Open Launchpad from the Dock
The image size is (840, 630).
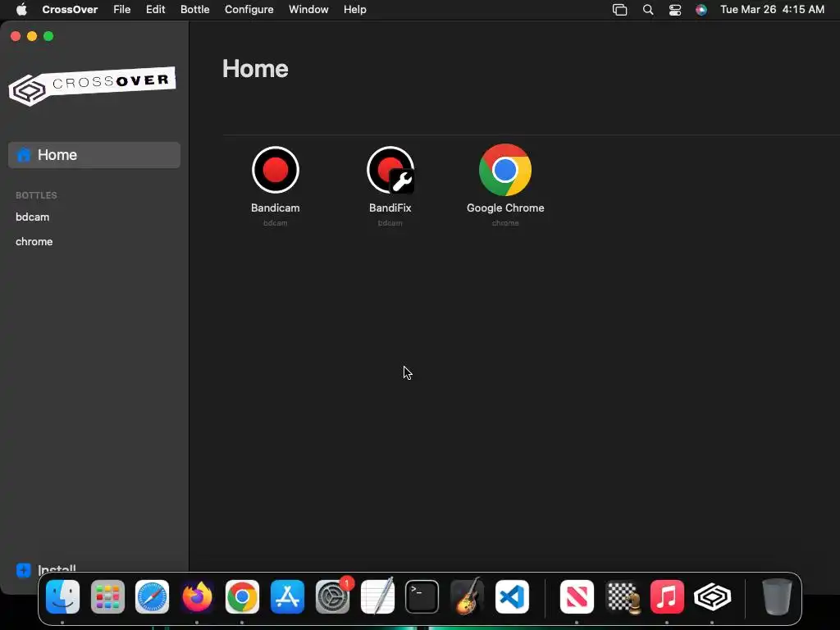[107, 596]
